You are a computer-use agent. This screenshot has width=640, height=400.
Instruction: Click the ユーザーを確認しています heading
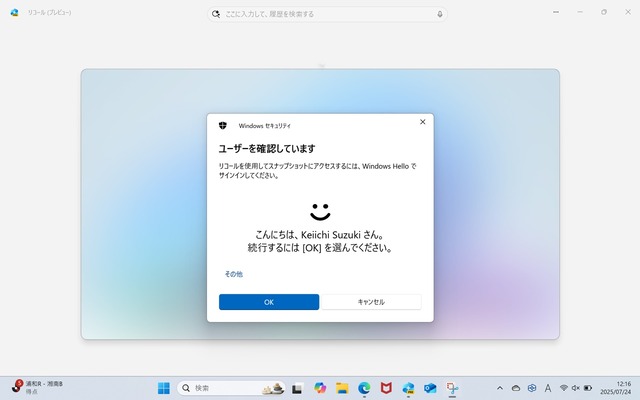(x=267, y=149)
